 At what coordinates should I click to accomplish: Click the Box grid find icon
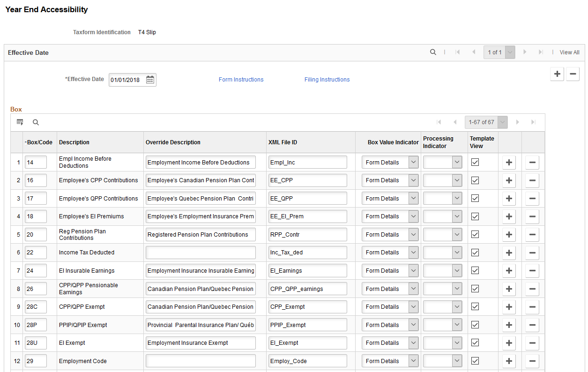36,122
